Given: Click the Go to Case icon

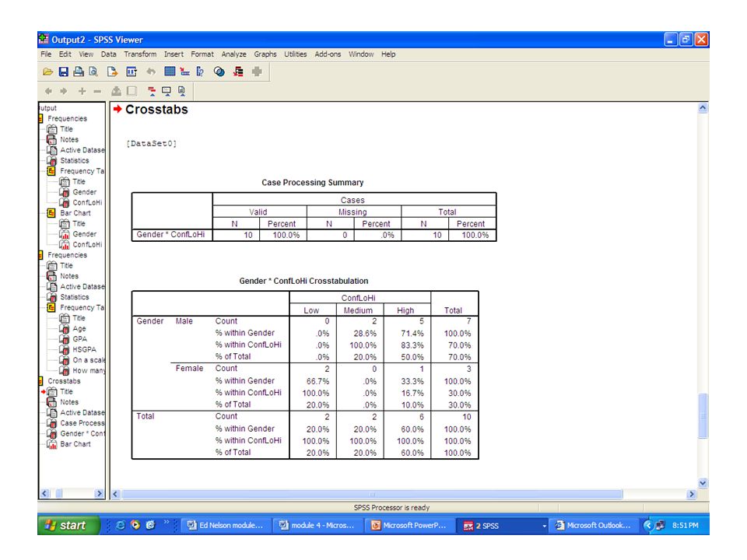Looking at the screenshot, I should pyautogui.click(x=185, y=72).
